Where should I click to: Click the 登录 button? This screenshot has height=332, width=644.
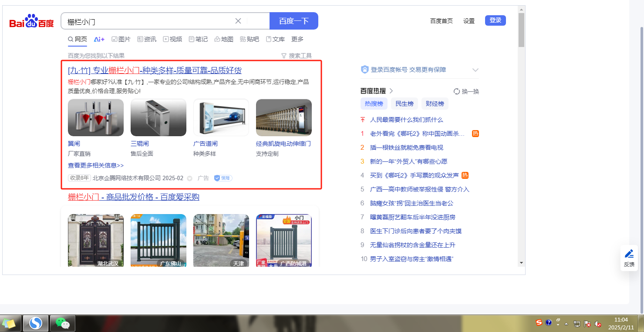click(496, 20)
